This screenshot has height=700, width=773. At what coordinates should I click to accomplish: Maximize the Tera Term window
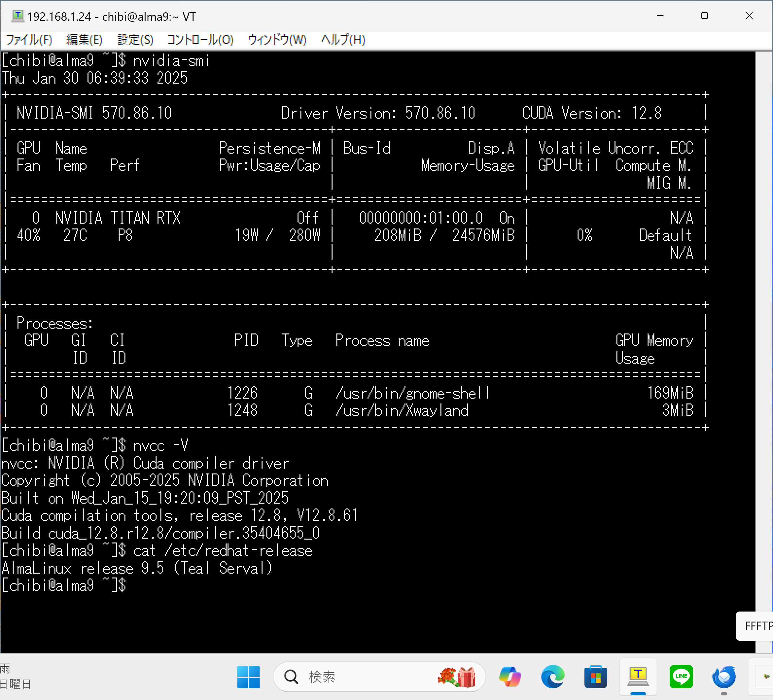pyautogui.click(x=704, y=16)
